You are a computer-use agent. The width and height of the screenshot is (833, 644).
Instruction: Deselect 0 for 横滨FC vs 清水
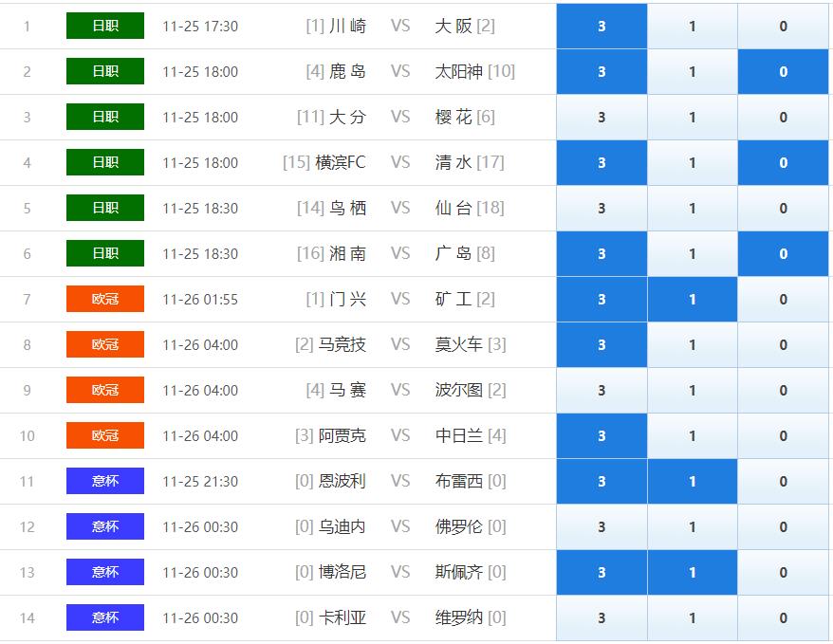tap(783, 163)
